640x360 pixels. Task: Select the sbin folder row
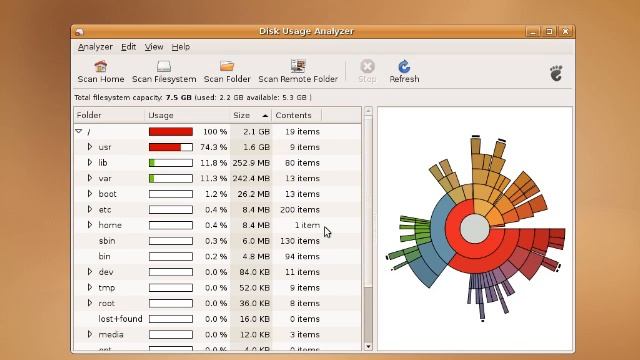pos(218,241)
